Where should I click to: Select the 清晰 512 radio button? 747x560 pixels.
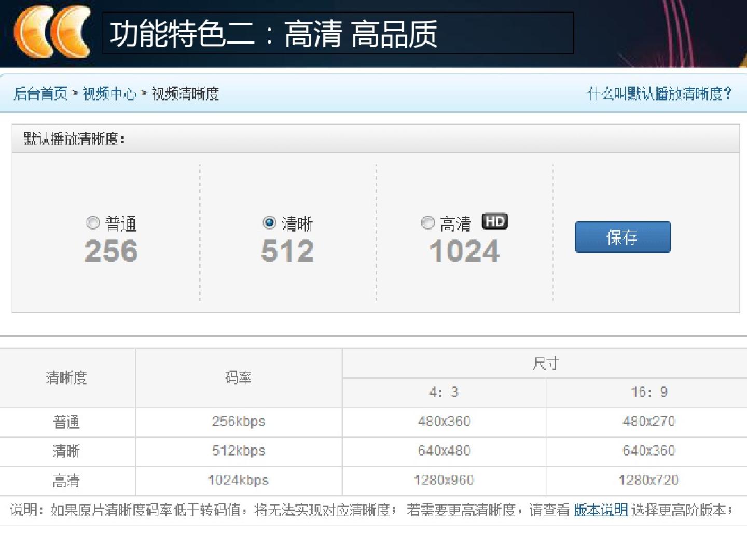pos(269,222)
